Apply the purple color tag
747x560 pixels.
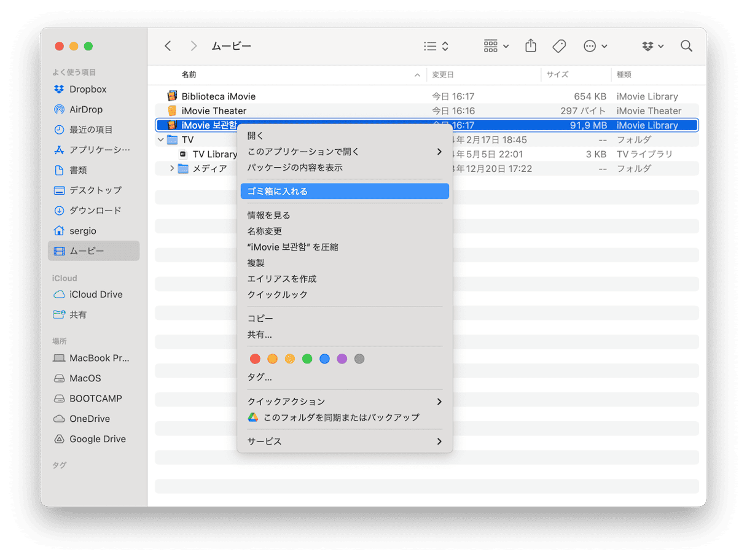tap(342, 359)
